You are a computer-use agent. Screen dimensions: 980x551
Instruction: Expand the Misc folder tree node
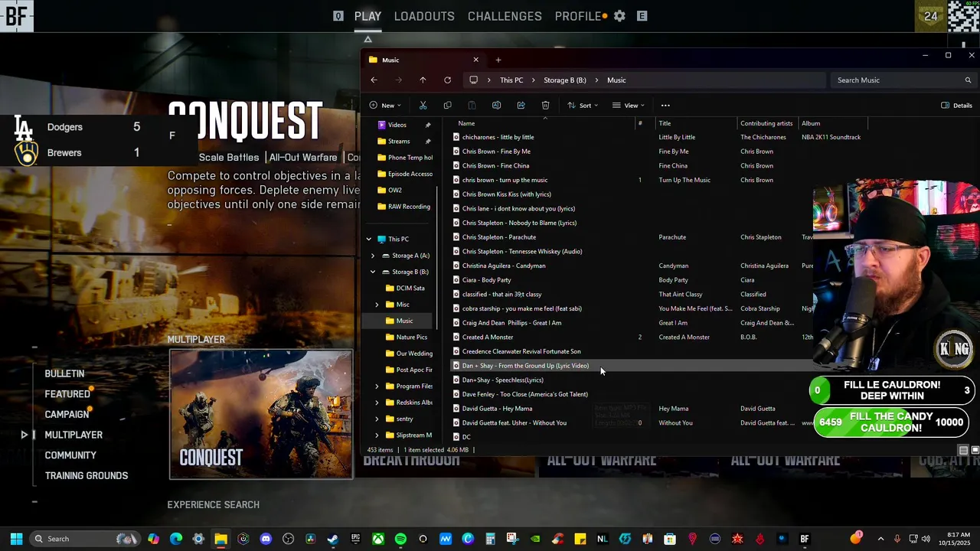tap(377, 305)
